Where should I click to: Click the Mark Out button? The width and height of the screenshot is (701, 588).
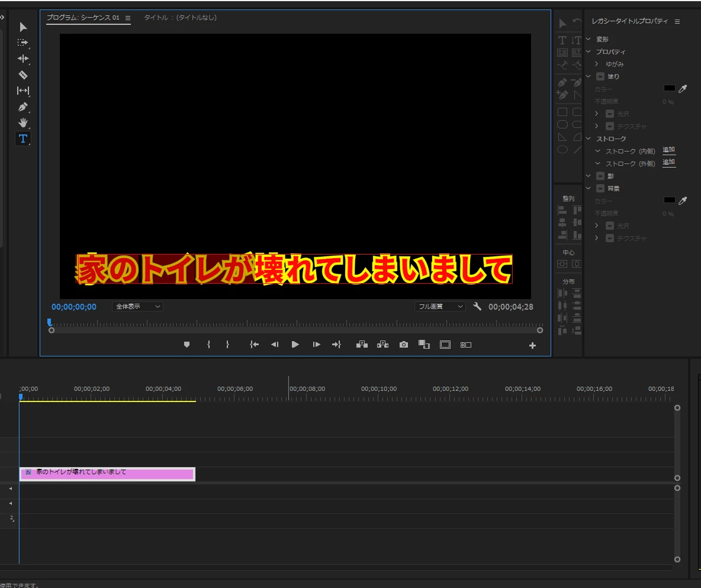click(227, 345)
